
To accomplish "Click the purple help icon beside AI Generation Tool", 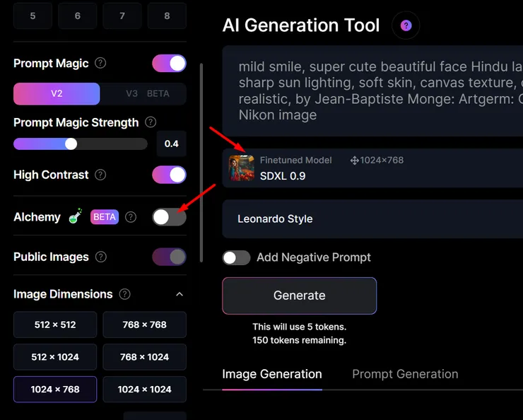I will point(406,25).
